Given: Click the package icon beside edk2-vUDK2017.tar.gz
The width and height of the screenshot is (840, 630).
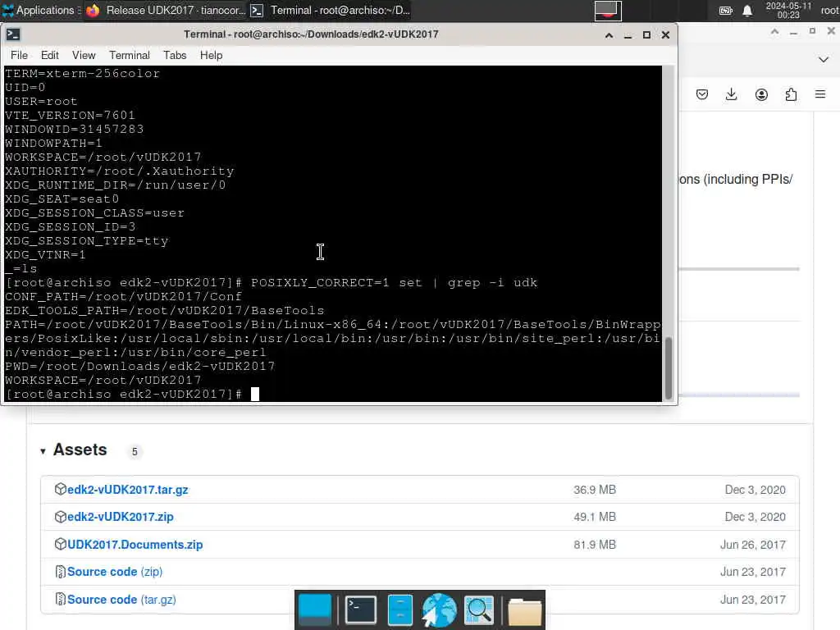Looking at the screenshot, I should point(60,489).
